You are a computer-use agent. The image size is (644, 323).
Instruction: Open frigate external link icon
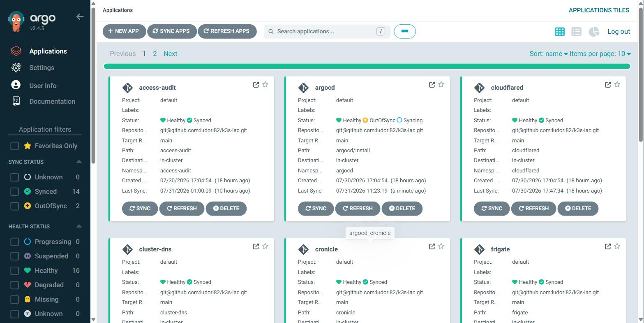[608, 246]
